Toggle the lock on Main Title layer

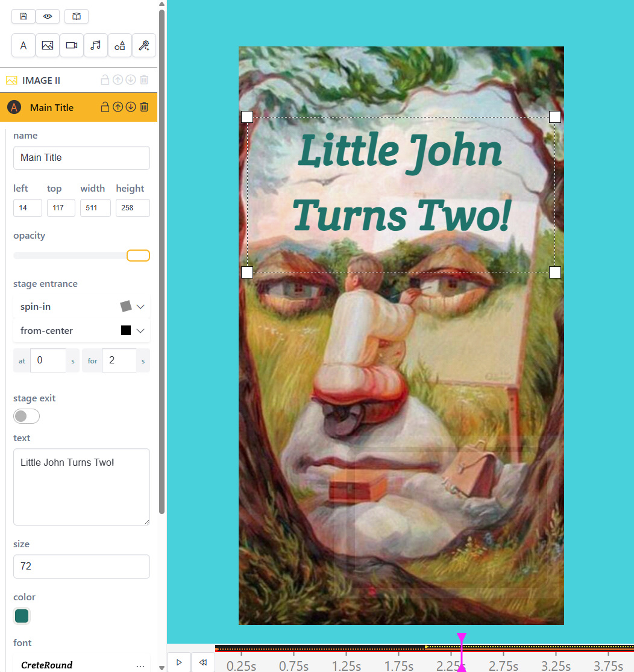(x=105, y=107)
